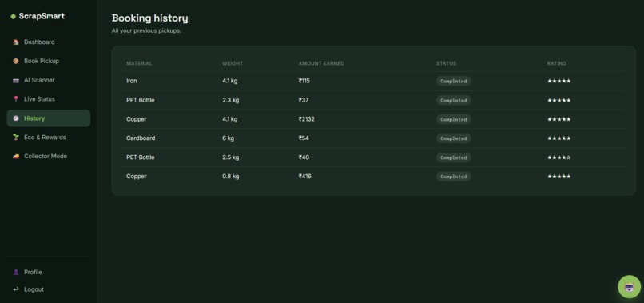Click Completed badge in ₹416 row
This screenshot has height=303, width=644.
point(453,177)
